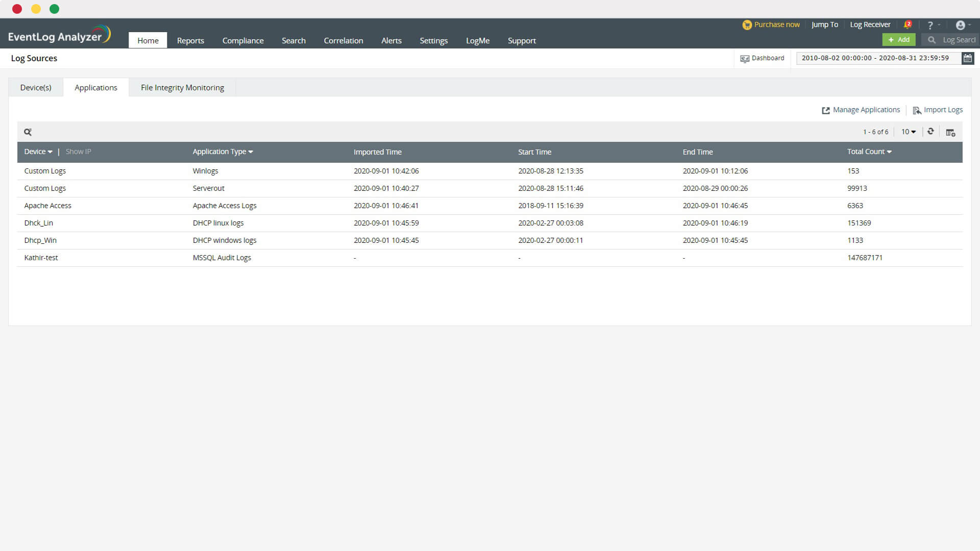980x551 pixels.
Task: Click the refresh table icon
Action: pyautogui.click(x=930, y=132)
